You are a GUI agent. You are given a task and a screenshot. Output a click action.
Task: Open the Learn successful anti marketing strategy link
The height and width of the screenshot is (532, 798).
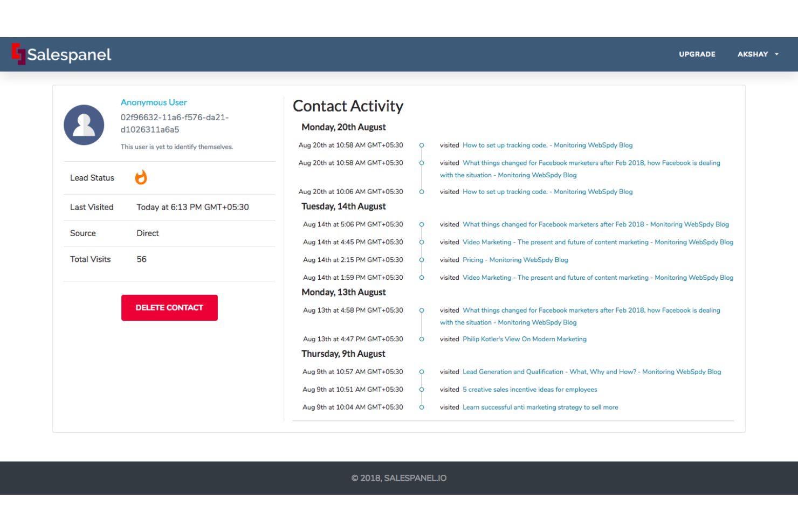click(x=540, y=407)
